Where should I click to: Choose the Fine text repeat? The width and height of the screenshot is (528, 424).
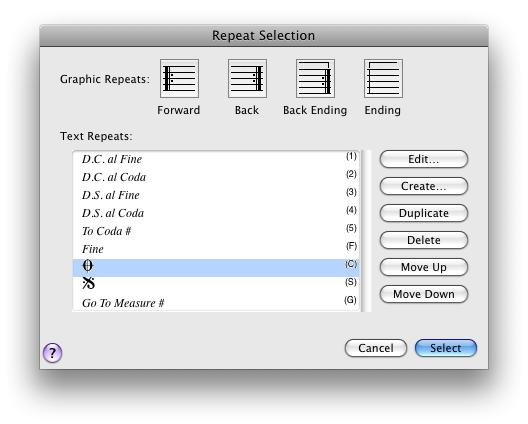216,249
